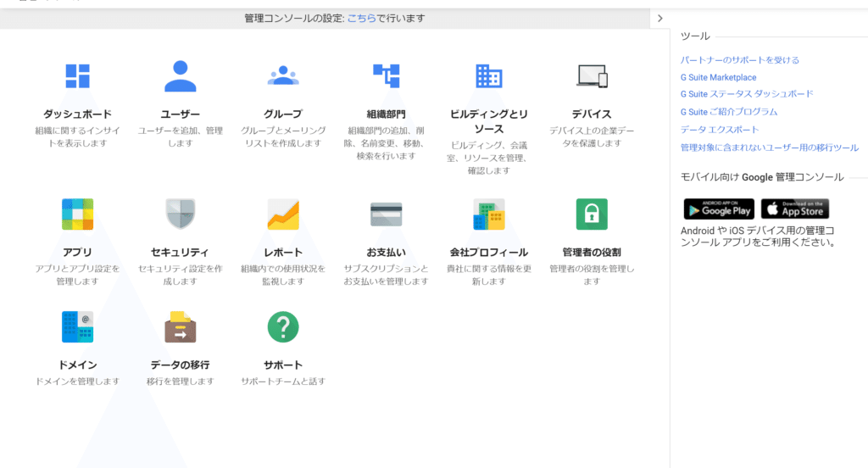
Task: Click description 組織内での使用状況を監視します
Action: pos(283,276)
